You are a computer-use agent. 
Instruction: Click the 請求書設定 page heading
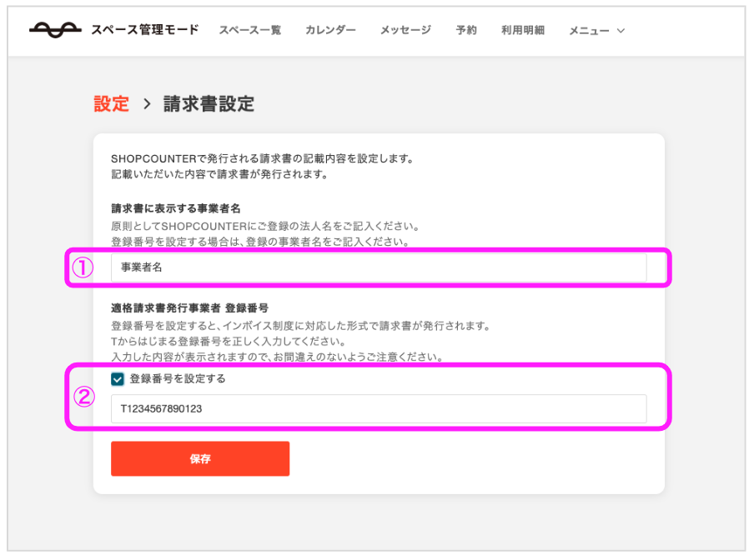[x=209, y=103]
